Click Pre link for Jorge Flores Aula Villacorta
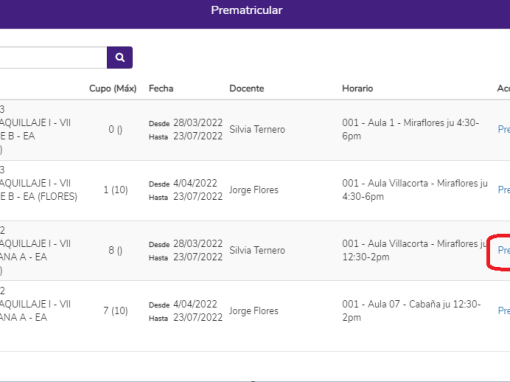 coord(504,190)
